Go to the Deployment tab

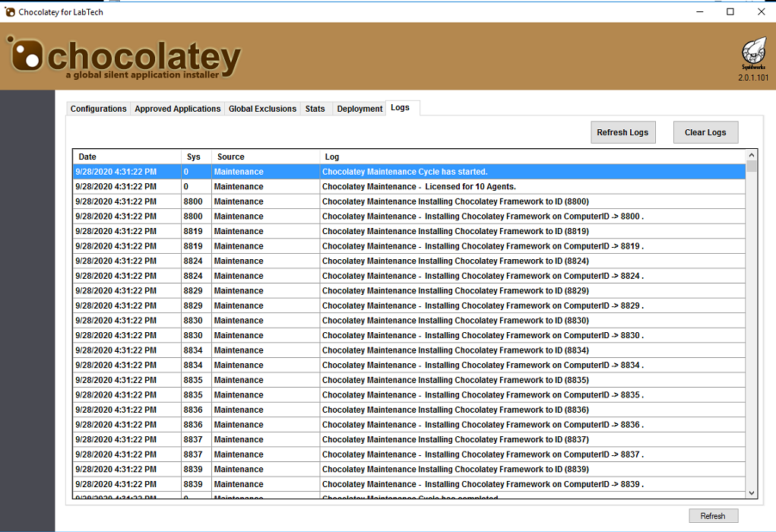click(x=359, y=109)
